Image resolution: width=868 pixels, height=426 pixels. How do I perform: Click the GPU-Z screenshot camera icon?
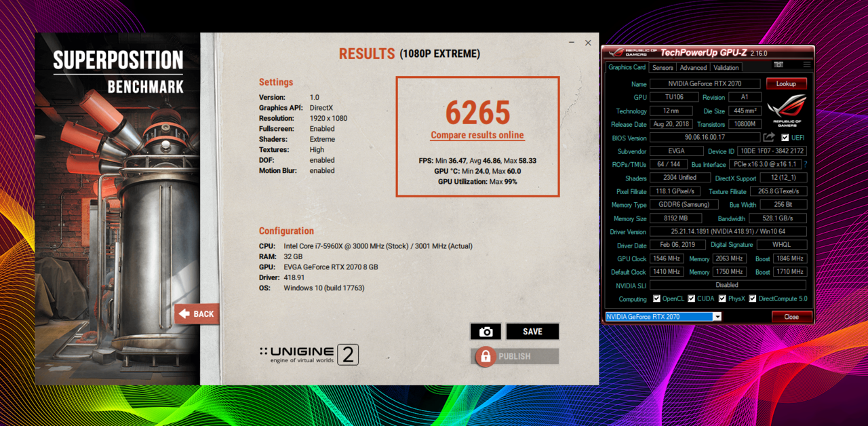coord(778,65)
